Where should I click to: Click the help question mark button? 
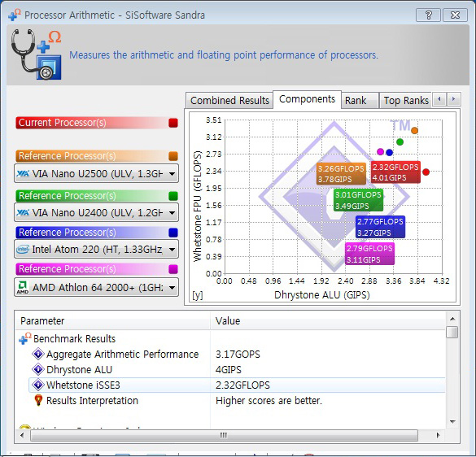[x=428, y=15]
